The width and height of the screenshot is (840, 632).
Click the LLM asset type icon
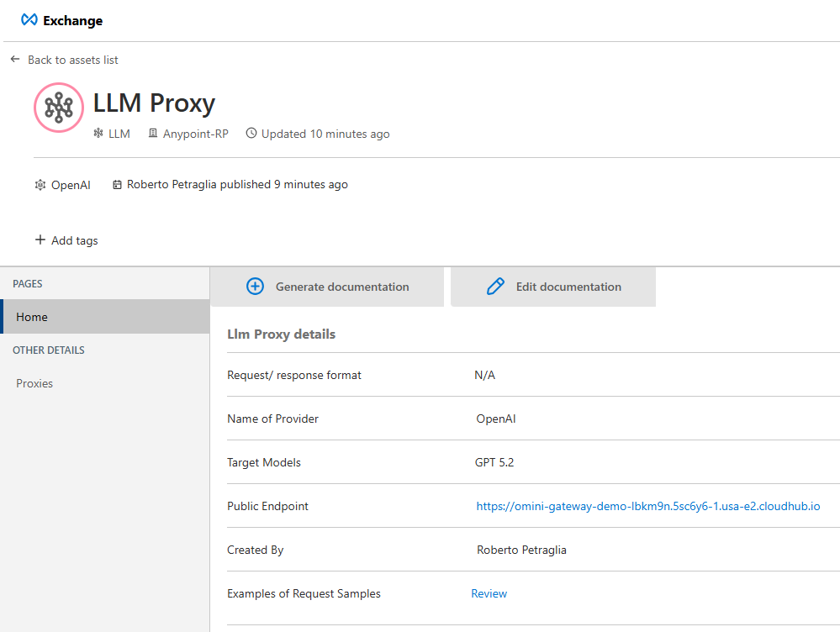(x=98, y=133)
